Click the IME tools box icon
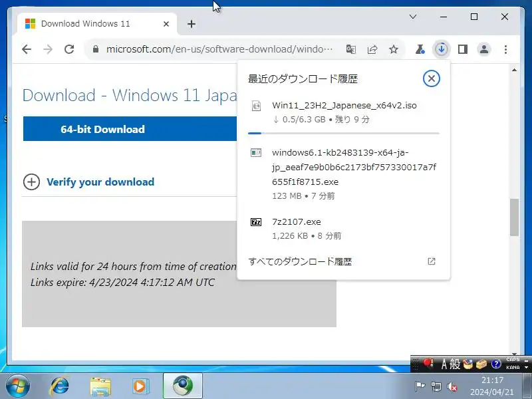532x399 pixels. pyautogui.click(x=481, y=364)
